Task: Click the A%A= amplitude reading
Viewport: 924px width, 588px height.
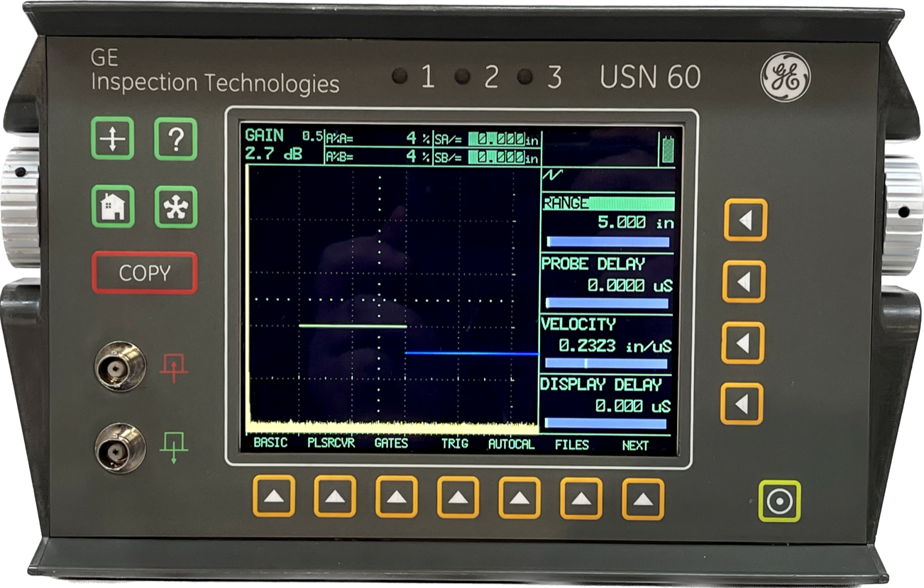Action: (x=378, y=139)
